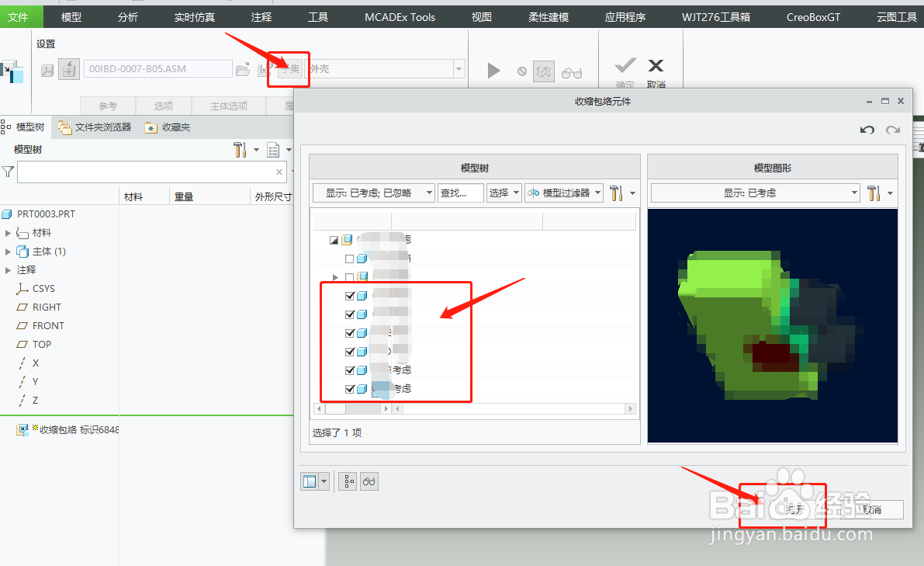Click the funnel filter icon beside the search box
The width and height of the screenshot is (924, 566).
tap(8, 172)
